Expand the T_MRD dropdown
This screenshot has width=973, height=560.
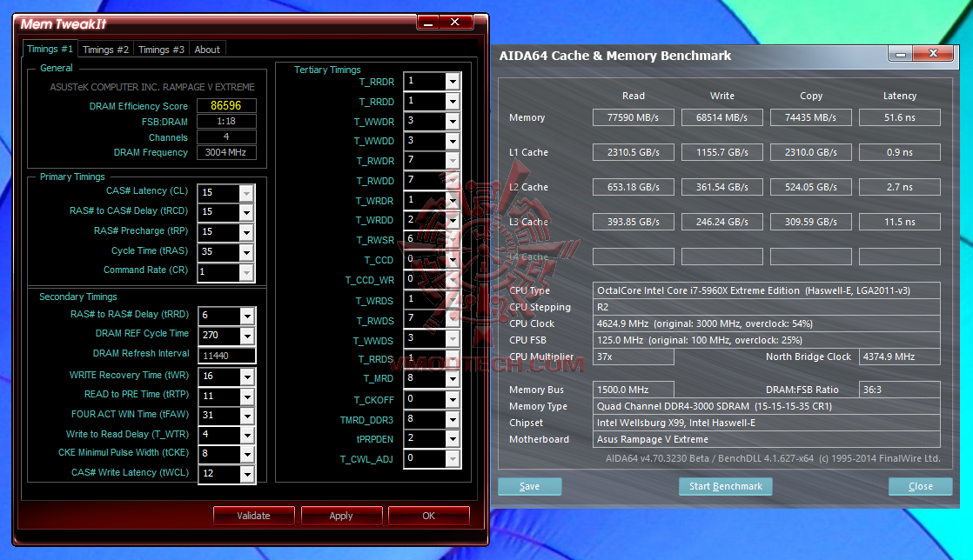pyautogui.click(x=453, y=379)
